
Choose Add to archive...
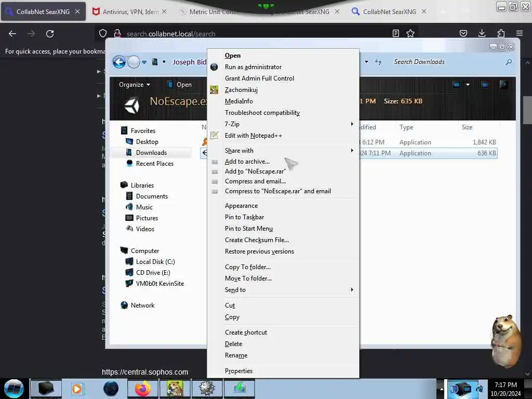tap(283, 162)
